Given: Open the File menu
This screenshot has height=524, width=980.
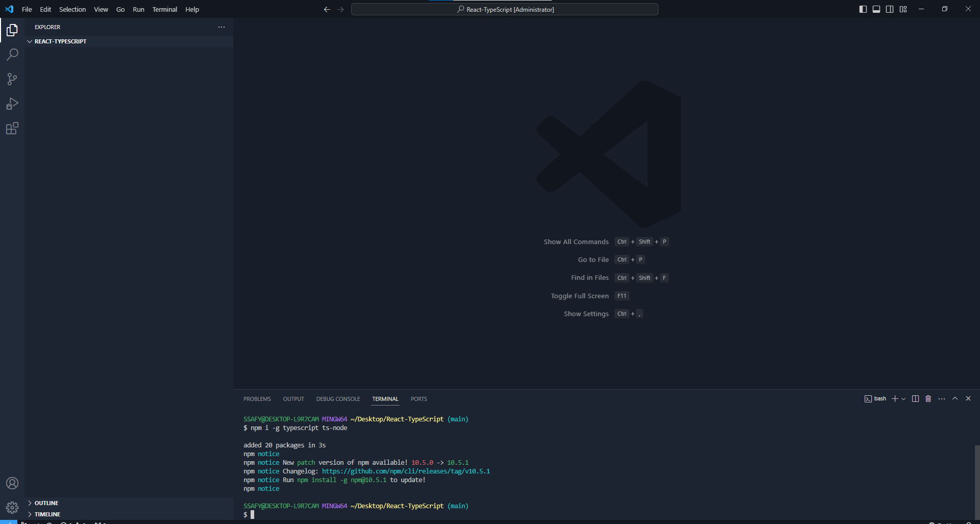Looking at the screenshot, I should click(27, 9).
